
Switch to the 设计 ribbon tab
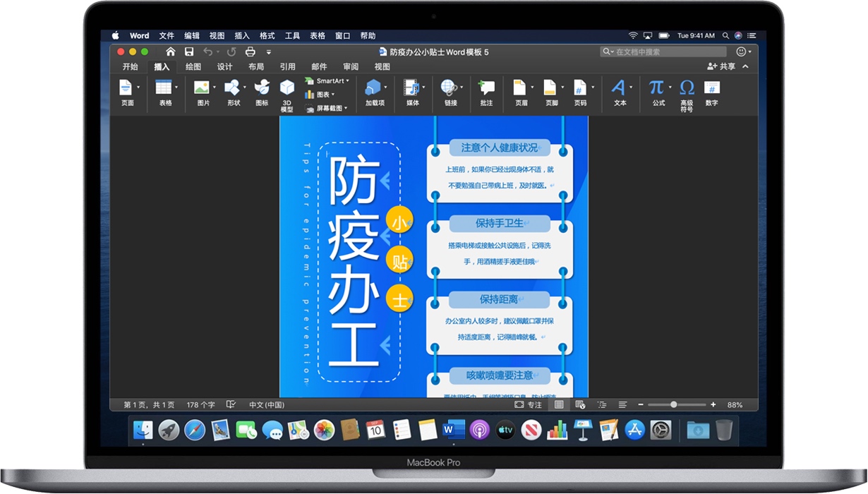coord(224,66)
